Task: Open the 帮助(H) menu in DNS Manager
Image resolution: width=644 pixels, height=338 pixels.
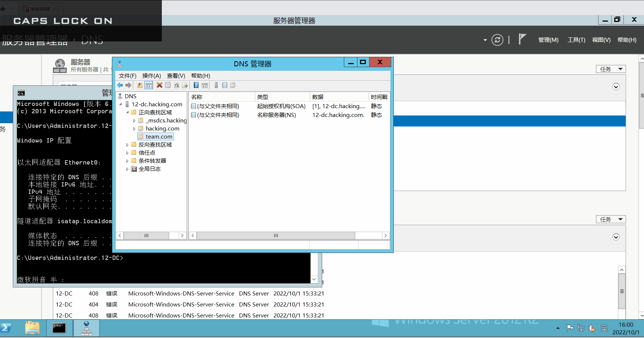Action: point(200,76)
